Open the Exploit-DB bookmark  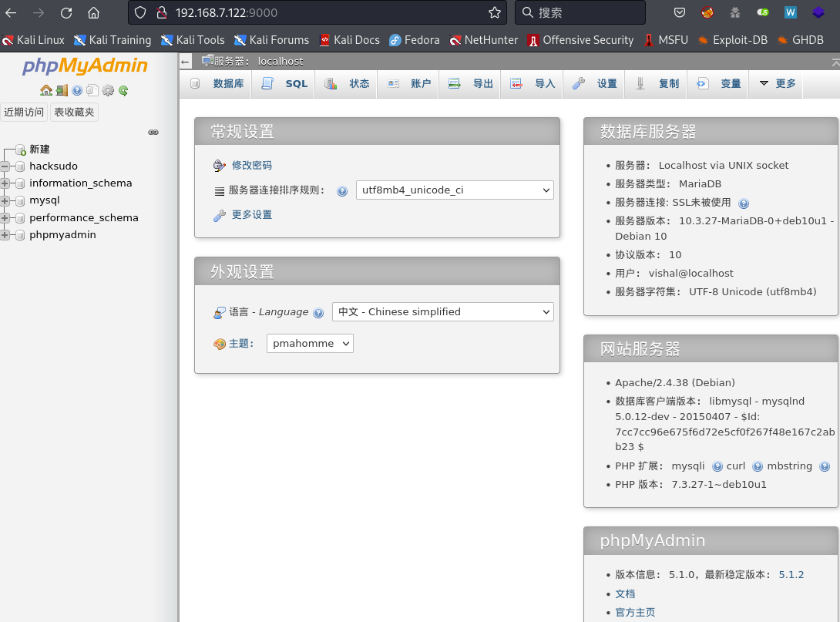[x=733, y=40]
